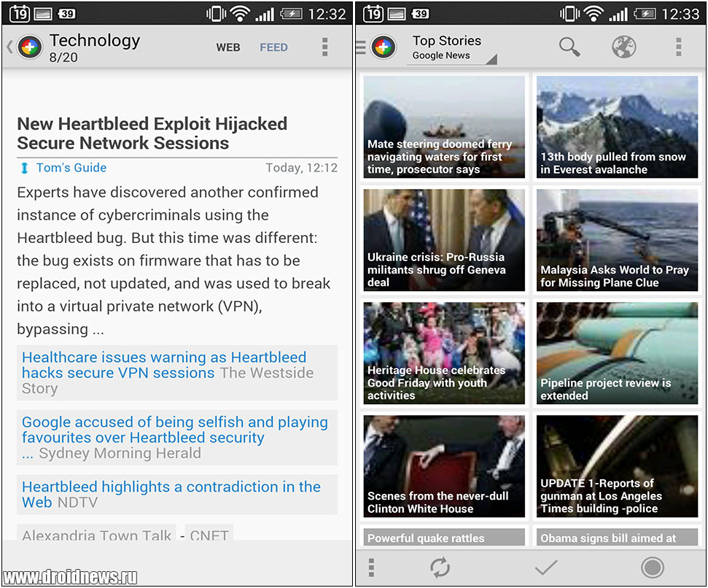Open Google accused of being selfish story
Viewport: 708px width, 588px height.
(x=177, y=437)
